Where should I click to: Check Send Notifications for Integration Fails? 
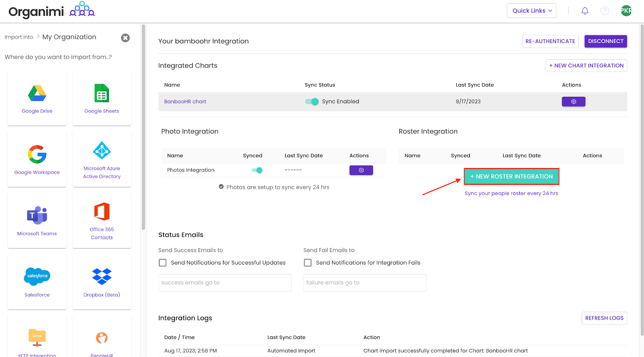[x=308, y=263]
